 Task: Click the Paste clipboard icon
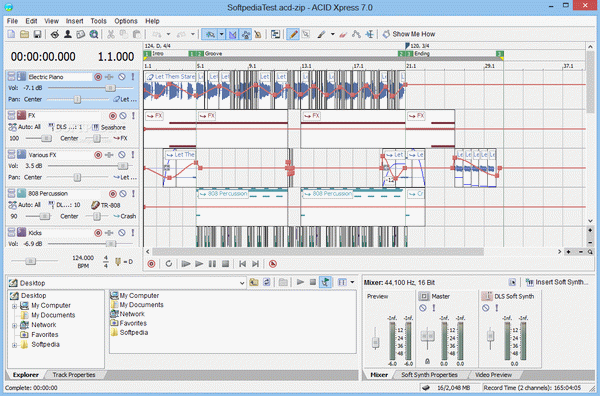click(137, 34)
